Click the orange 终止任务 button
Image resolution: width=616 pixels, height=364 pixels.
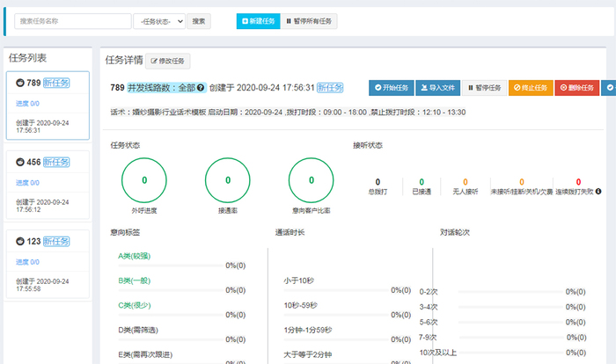click(x=531, y=88)
